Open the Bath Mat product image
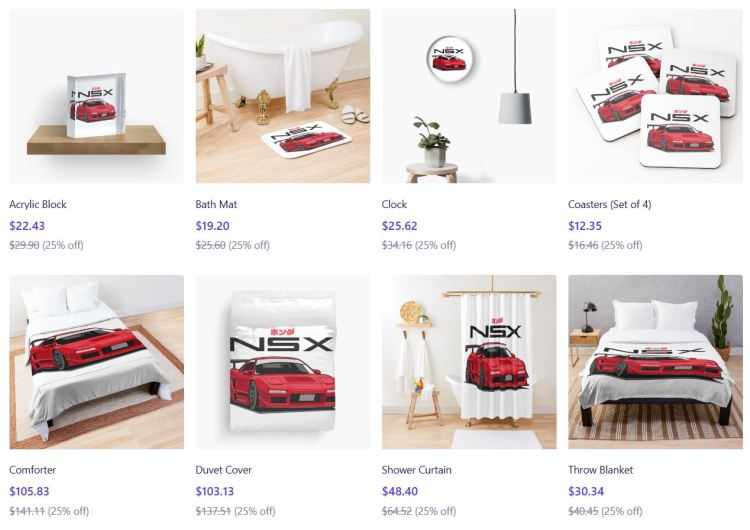Screen dimensions: 750x530 [x=283, y=96]
